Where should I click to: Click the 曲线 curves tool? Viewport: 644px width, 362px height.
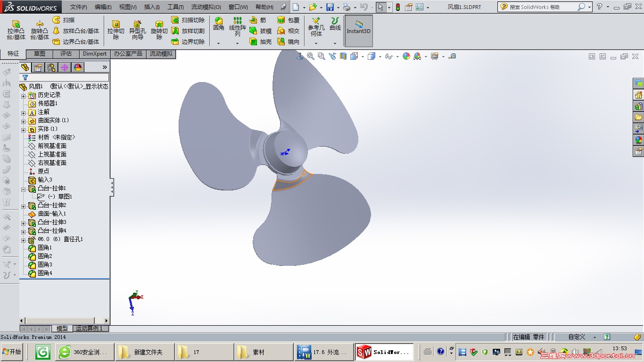(335, 24)
